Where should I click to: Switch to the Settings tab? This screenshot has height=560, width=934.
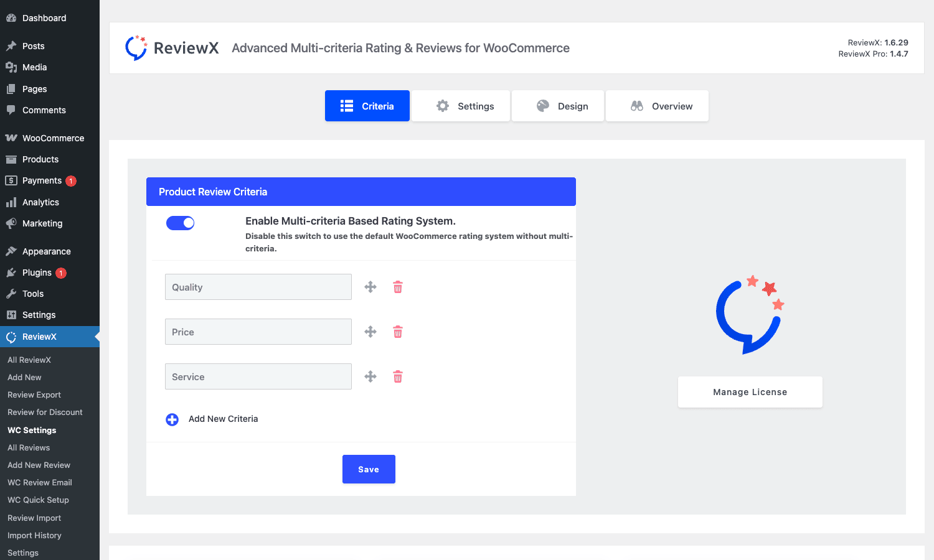point(461,106)
